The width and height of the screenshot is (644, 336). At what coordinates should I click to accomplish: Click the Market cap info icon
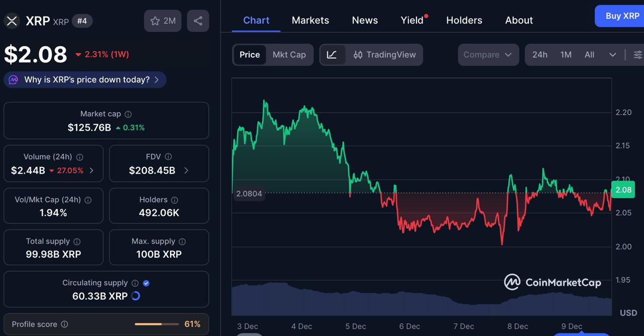pyautogui.click(x=127, y=114)
